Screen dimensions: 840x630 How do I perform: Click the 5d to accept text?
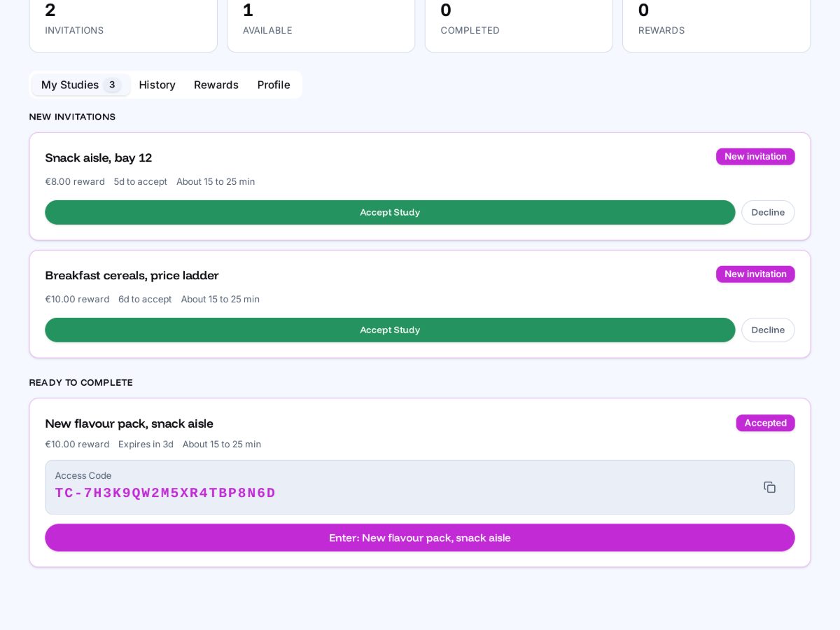coord(141,181)
